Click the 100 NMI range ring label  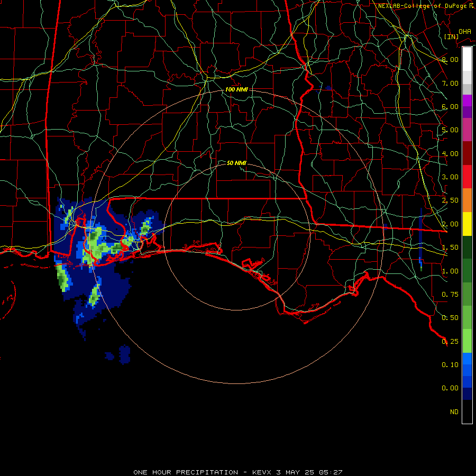coord(236,89)
